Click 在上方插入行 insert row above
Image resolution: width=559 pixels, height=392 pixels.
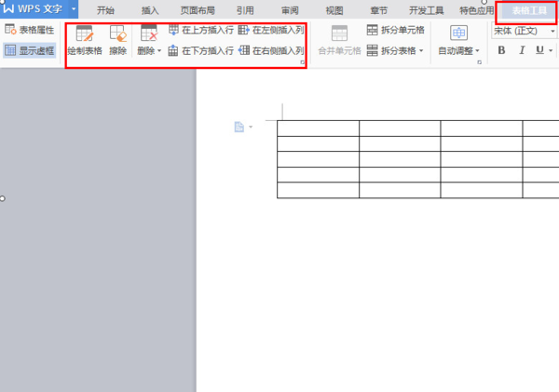point(201,30)
